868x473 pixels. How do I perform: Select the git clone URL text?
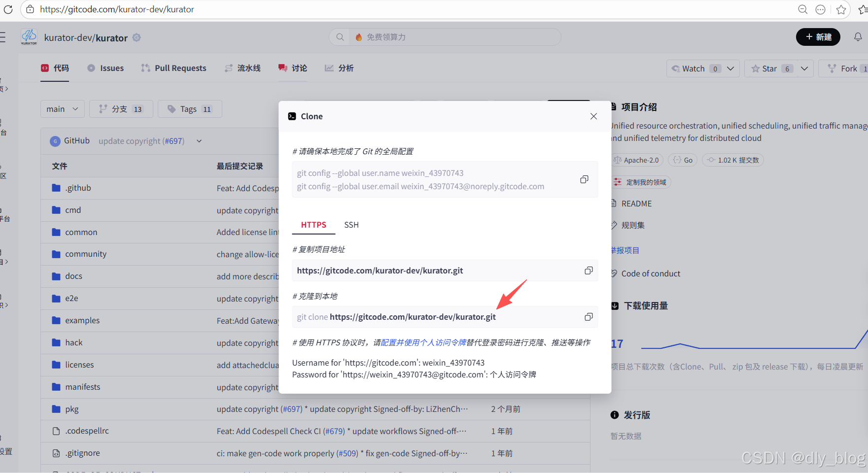pos(413,317)
